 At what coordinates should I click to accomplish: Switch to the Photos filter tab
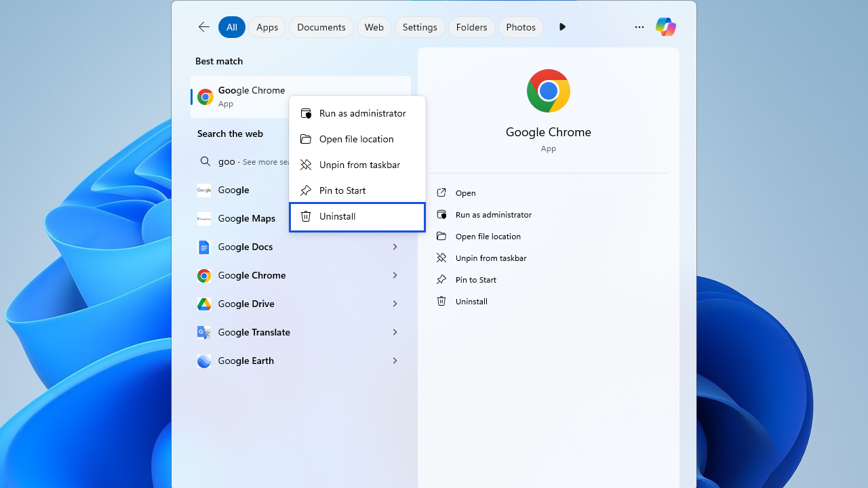pyautogui.click(x=521, y=27)
